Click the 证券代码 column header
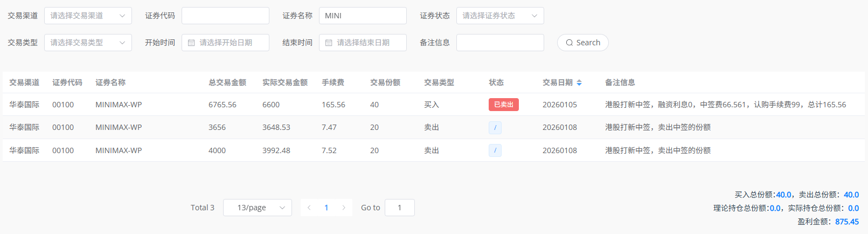Viewport: 868px width, 234px height. coord(67,82)
